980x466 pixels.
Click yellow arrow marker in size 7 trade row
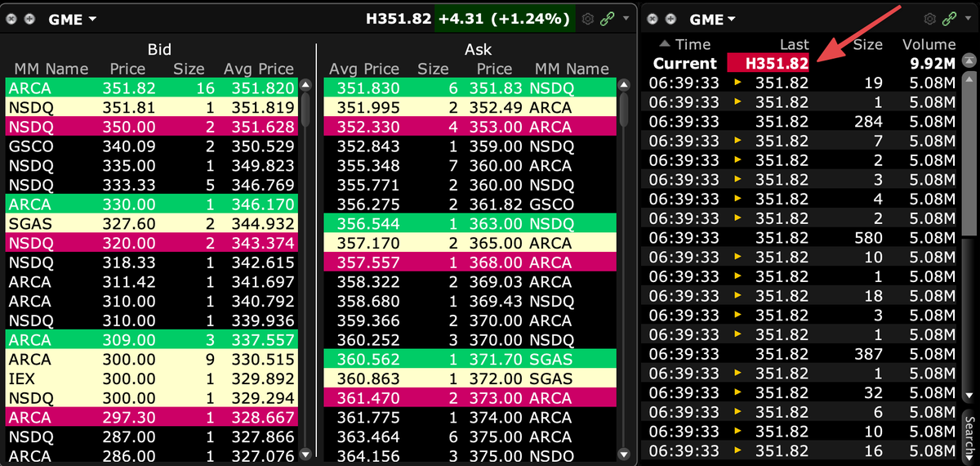(x=738, y=141)
